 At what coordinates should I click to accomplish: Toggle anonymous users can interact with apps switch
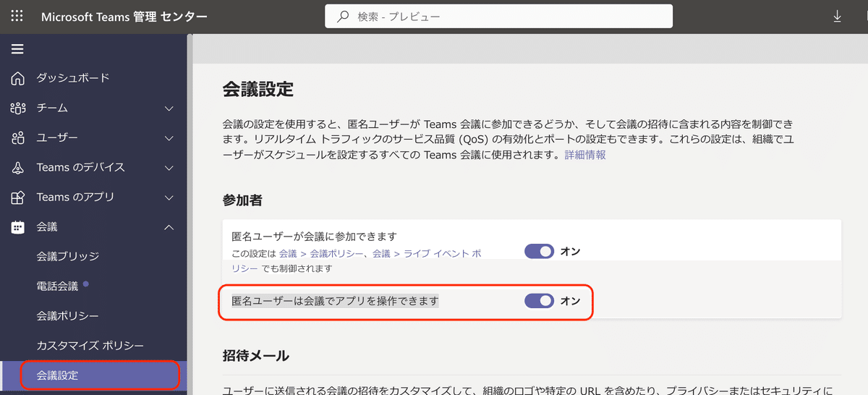pyautogui.click(x=539, y=301)
